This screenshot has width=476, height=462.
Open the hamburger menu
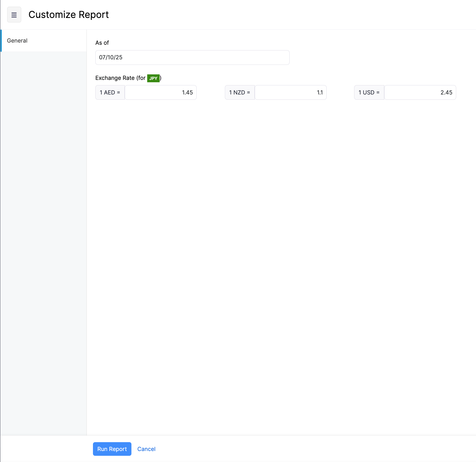14,15
